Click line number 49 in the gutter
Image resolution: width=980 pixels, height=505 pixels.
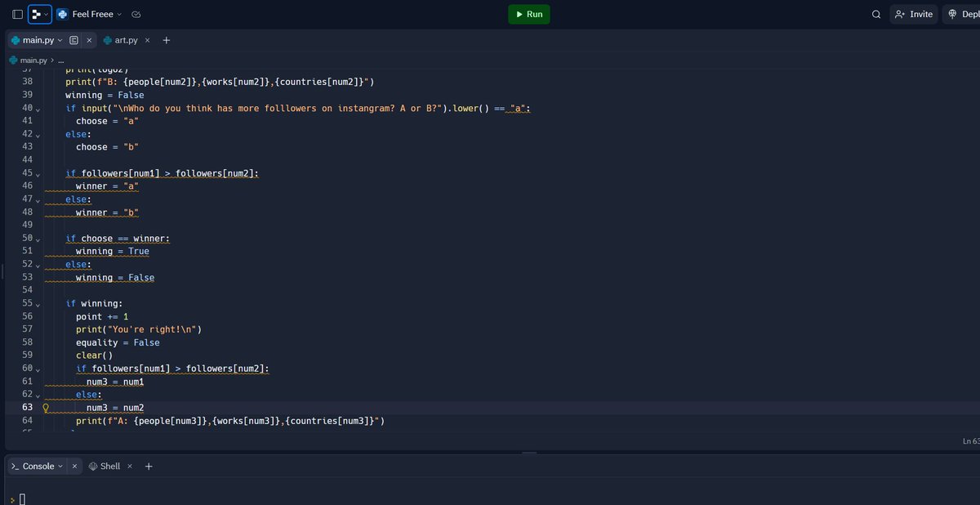(x=27, y=225)
